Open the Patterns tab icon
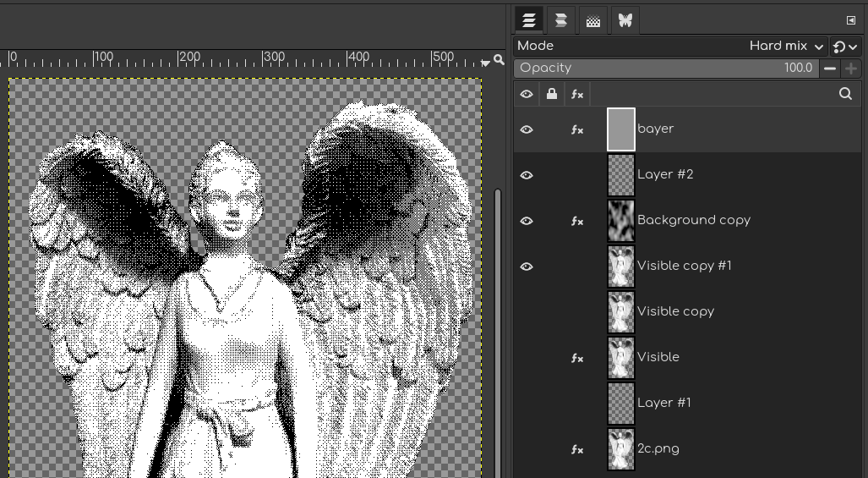This screenshot has height=478, width=868. pyautogui.click(x=593, y=20)
